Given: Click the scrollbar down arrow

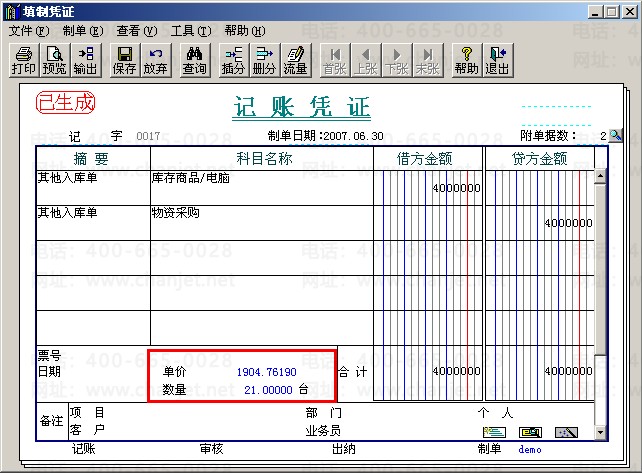Looking at the screenshot, I should pyautogui.click(x=600, y=432).
